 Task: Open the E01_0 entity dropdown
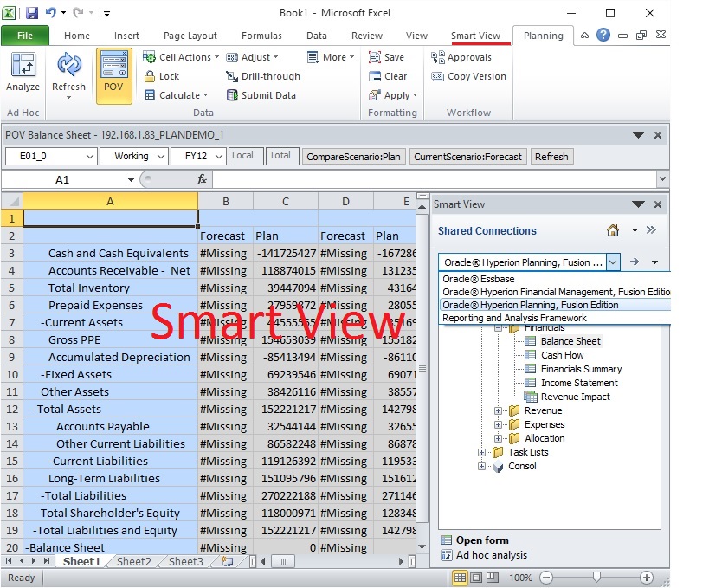coord(89,157)
